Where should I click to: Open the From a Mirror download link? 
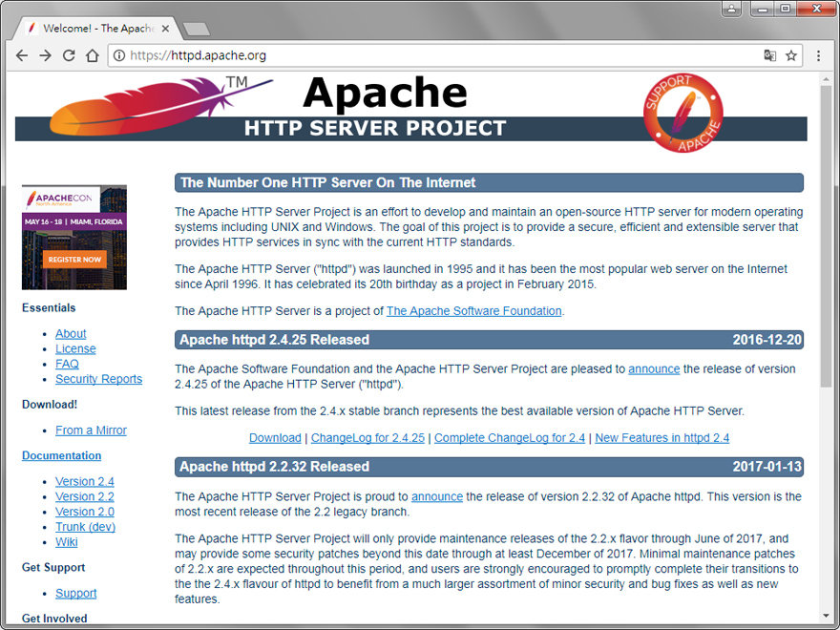[x=91, y=430]
